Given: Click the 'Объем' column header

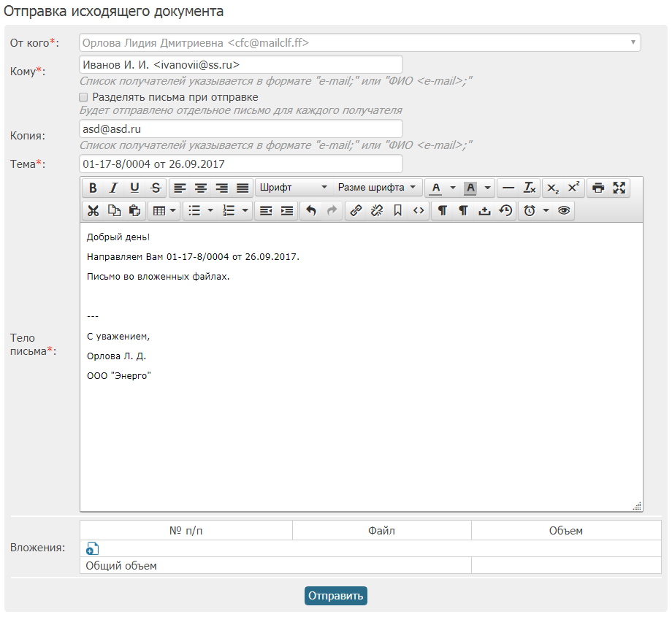Looking at the screenshot, I should pyautogui.click(x=565, y=530).
